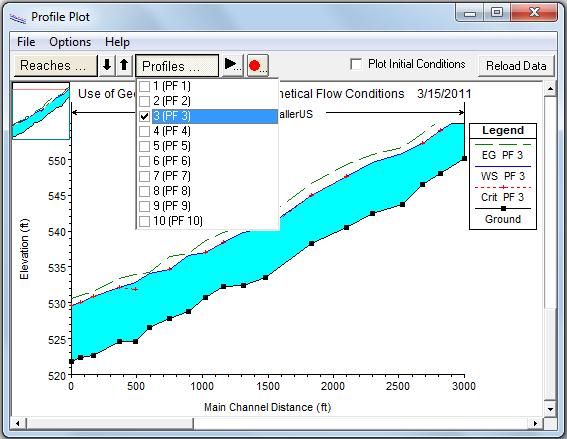Check the 5 (PF 5) profile
The image size is (567, 439).
(x=145, y=146)
